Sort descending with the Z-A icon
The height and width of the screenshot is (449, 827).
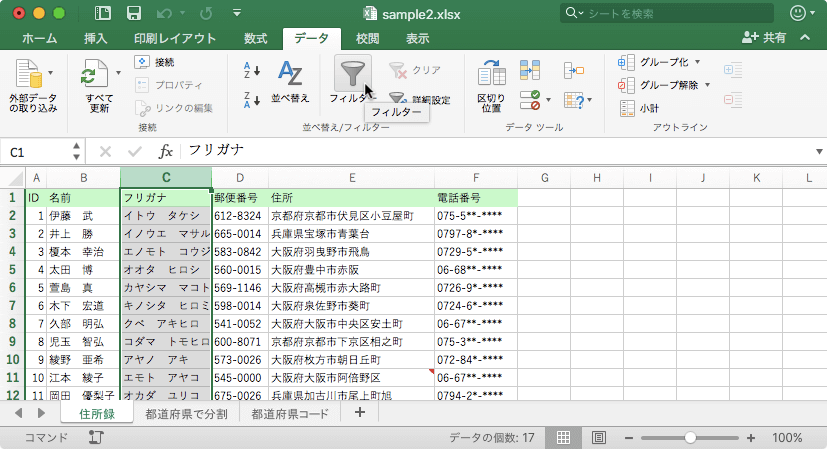click(x=252, y=100)
